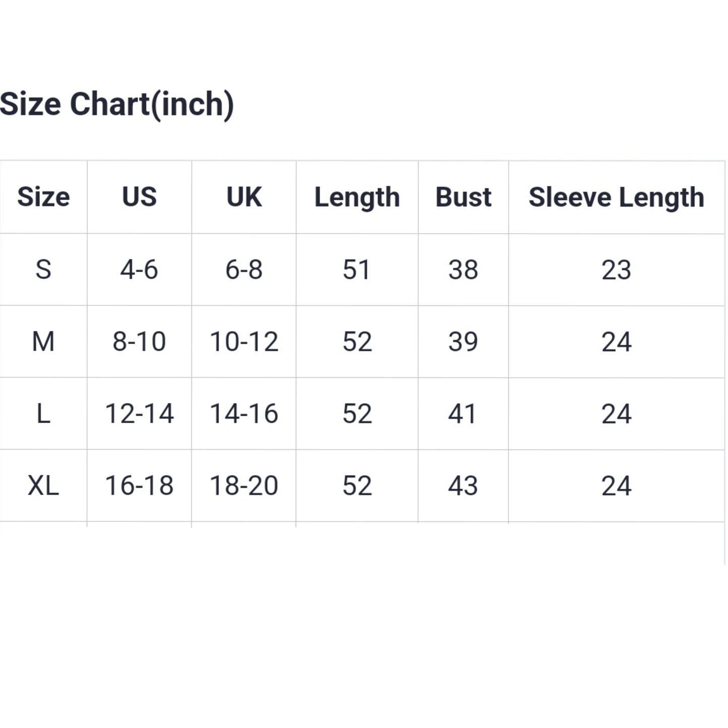This screenshot has width=728, height=728.
Task: Select the Size column header
Action: coord(43,197)
